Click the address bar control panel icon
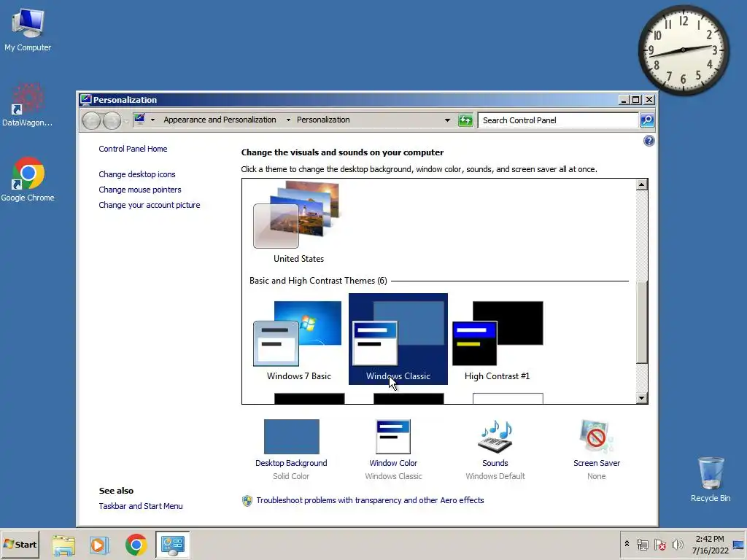Viewport: 747px width, 560px height. coord(139,119)
